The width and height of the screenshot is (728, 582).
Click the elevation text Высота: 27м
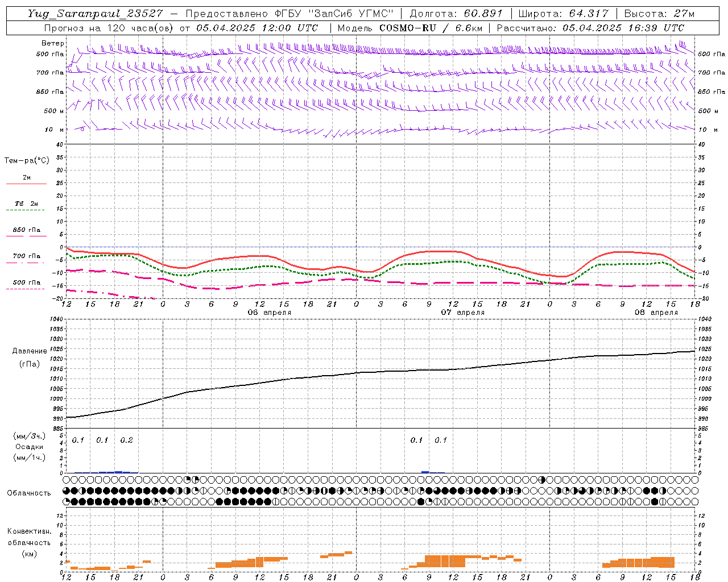pos(660,14)
